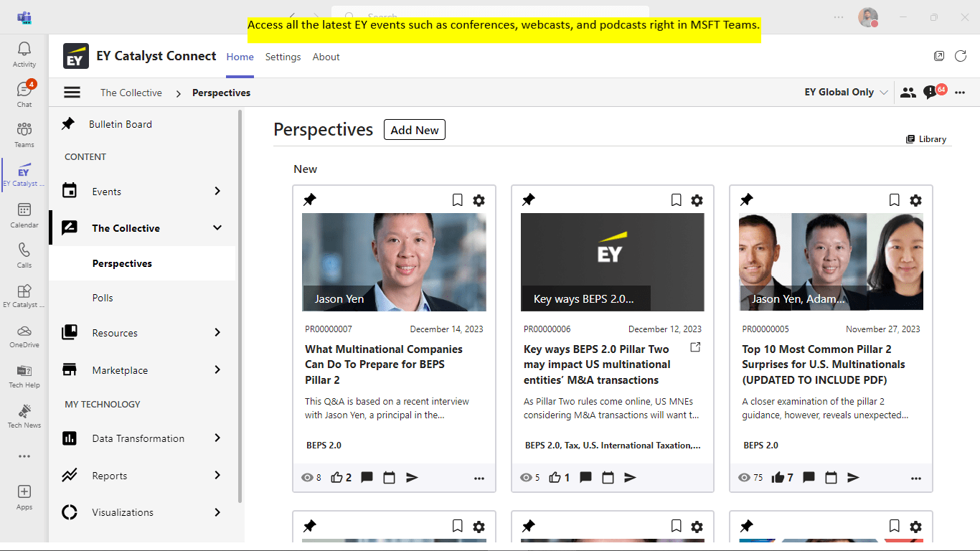The height and width of the screenshot is (551, 980).
Task: Expand the Marketplace section chevron
Action: click(x=217, y=369)
